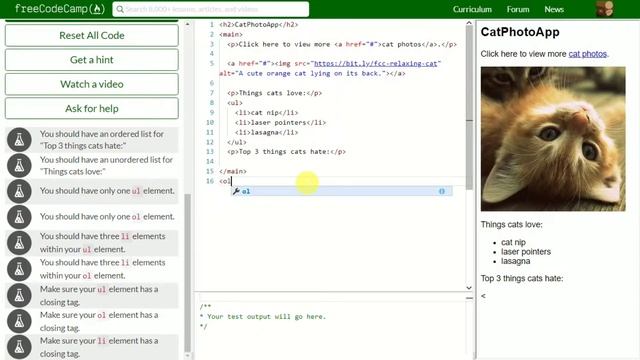
Task: Click flask icon for li closing tag test
Action: [19, 347]
